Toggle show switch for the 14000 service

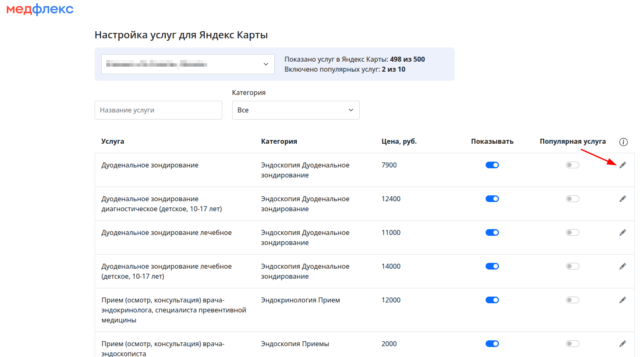click(492, 267)
